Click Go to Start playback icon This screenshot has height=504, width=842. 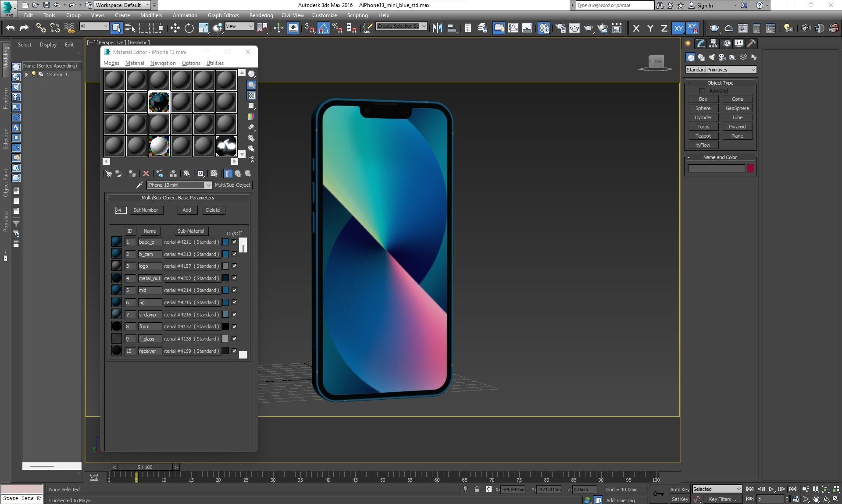coord(750,489)
